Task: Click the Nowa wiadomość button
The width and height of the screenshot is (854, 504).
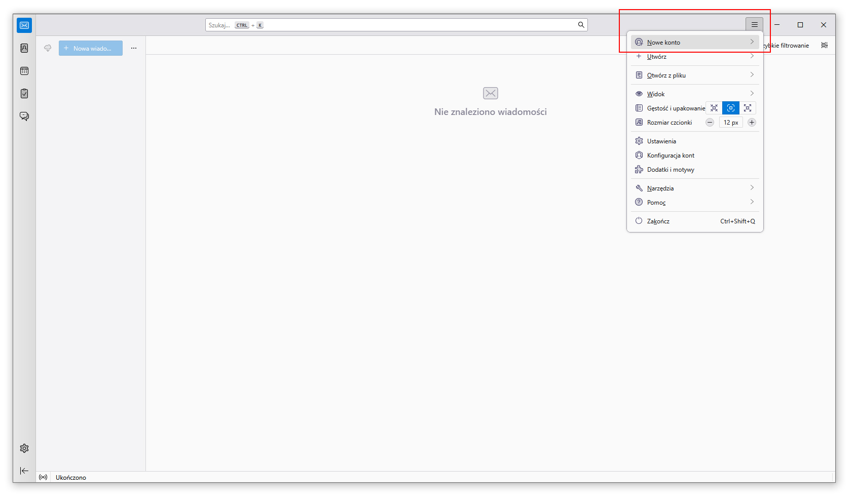Action: [91, 49]
